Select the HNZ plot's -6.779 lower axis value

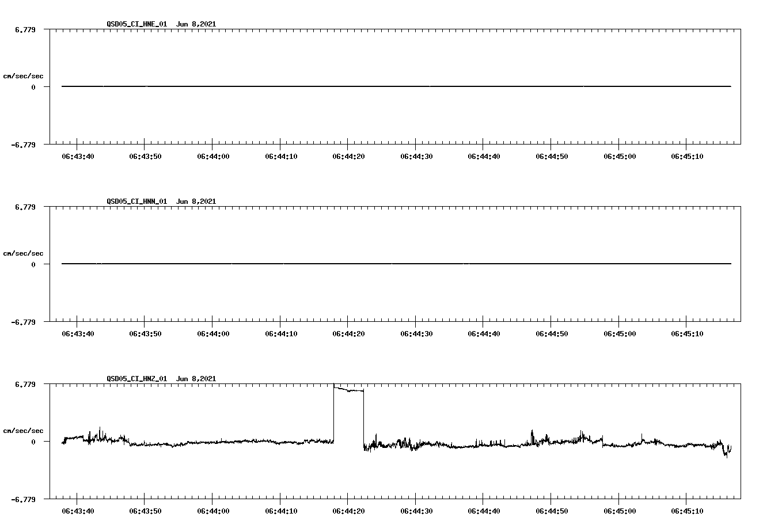click(x=23, y=500)
